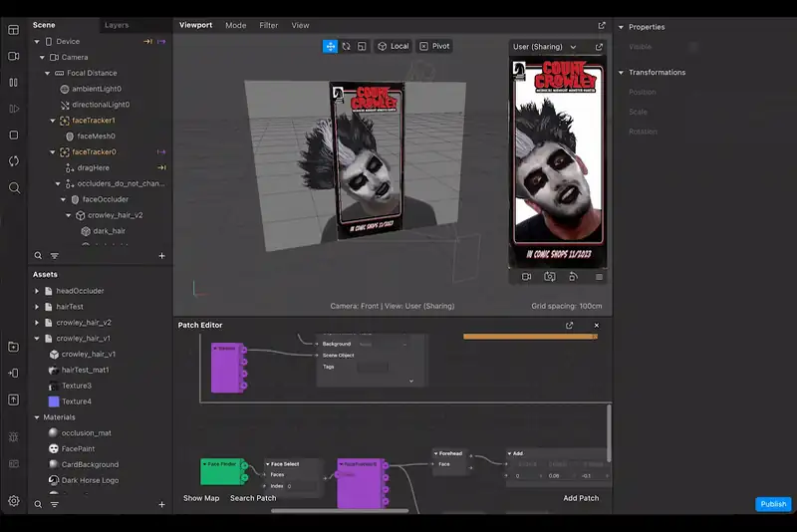Open search using magnifier in left sidebar
The width and height of the screenshot is (797, 532).
(x=14, y=188)
